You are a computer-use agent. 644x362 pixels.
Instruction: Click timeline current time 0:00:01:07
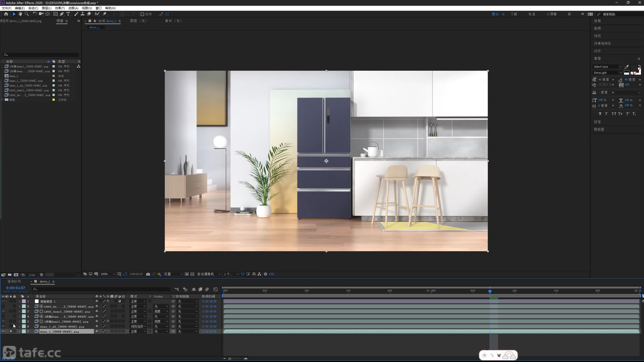click(16, 288)
